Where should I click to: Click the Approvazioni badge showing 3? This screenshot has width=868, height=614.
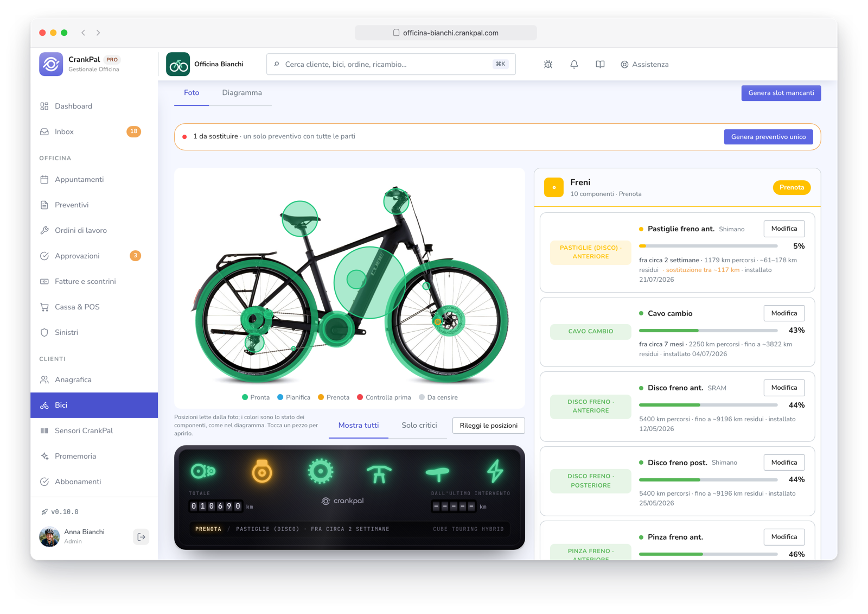click(135, 256)
